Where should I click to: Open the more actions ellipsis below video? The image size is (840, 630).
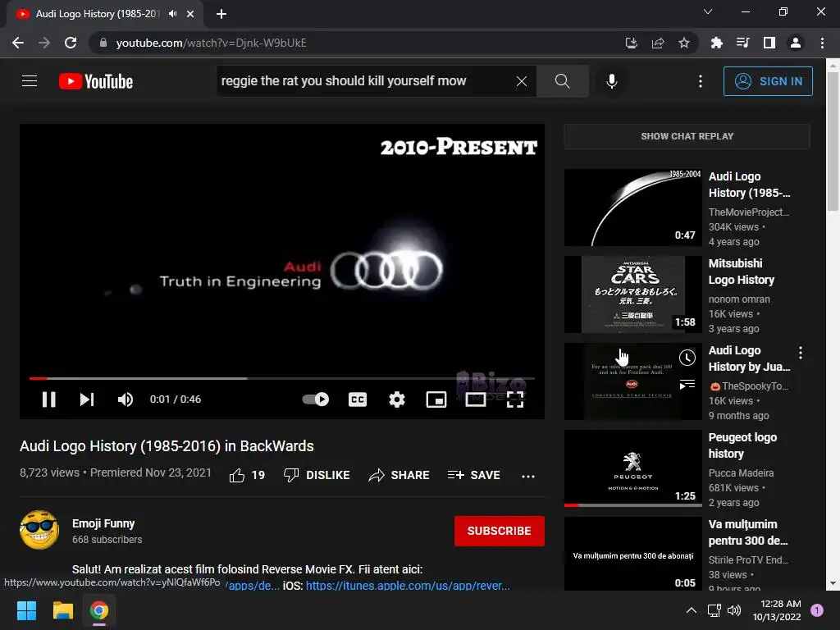[528, 477]
